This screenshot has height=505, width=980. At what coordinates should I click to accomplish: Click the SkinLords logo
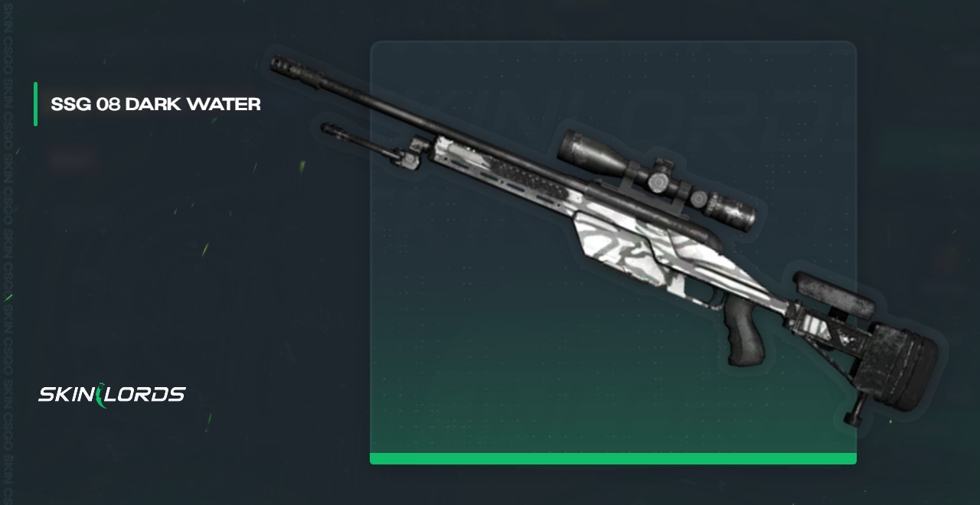[x=112, y=394]
